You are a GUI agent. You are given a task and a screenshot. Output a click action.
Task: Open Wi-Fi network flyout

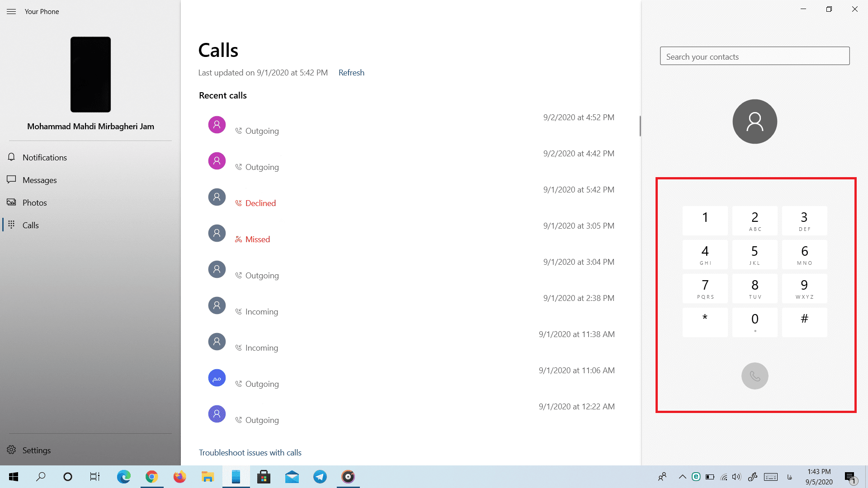coord(724,477)
